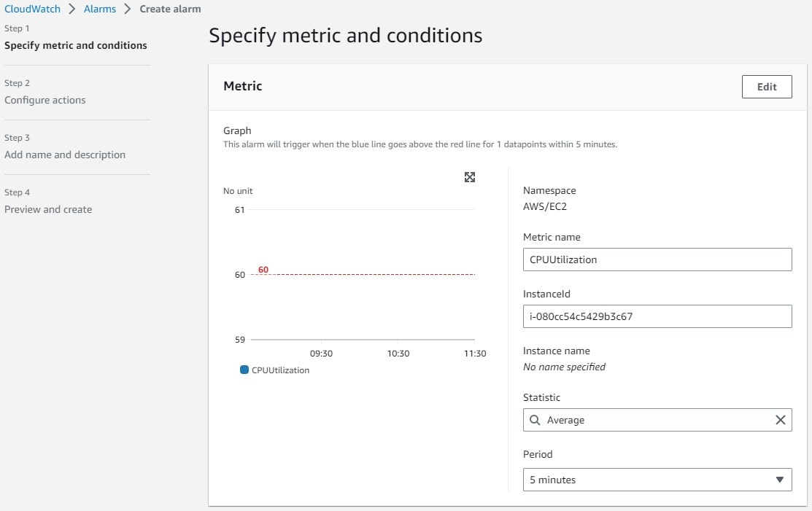Go to CloudWatch breadcrumb link

click(x=33, y=9)
